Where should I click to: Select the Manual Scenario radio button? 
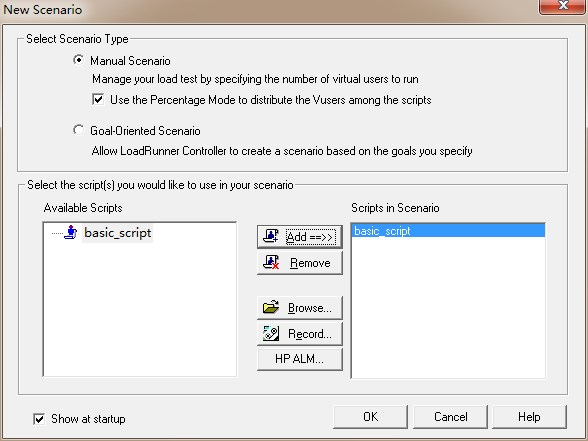79,60
